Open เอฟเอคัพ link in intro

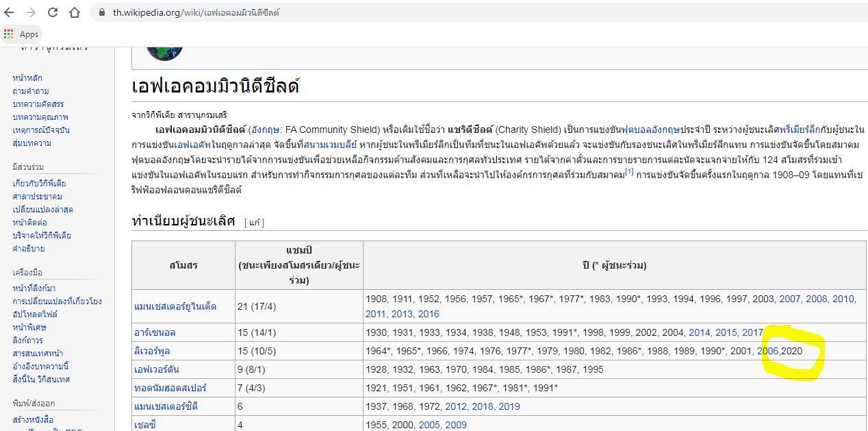(x=193, y=145)
